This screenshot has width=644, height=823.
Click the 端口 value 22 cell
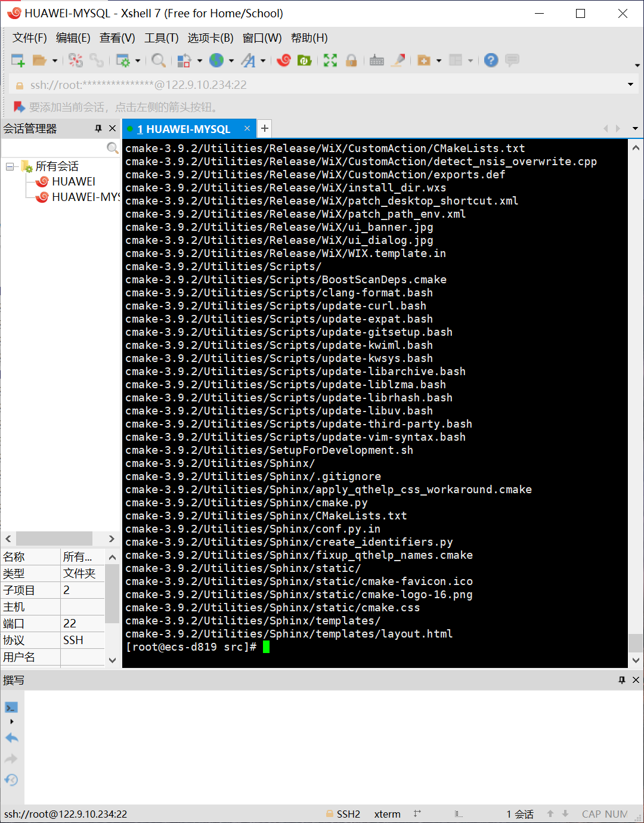(83, 623)
